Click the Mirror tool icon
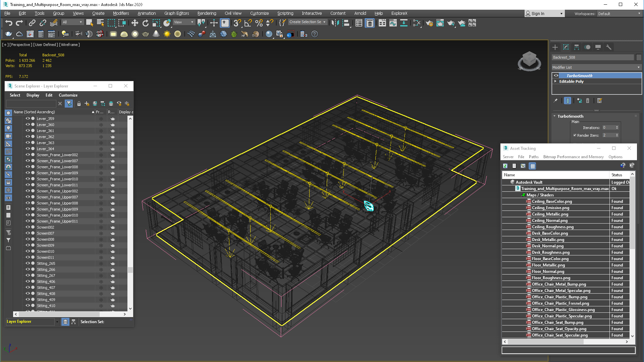 [x=335, y=23]
